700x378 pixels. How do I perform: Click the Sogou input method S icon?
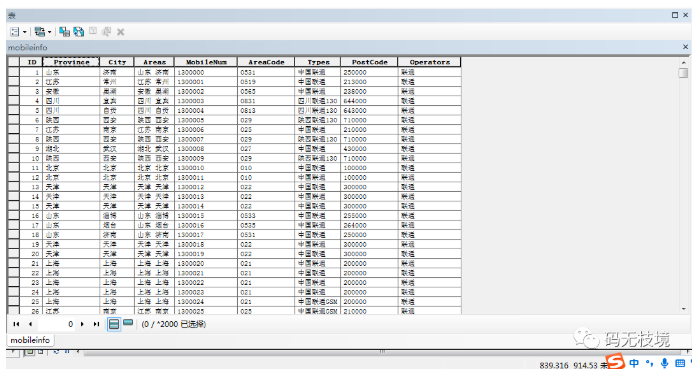pos(615,361)
